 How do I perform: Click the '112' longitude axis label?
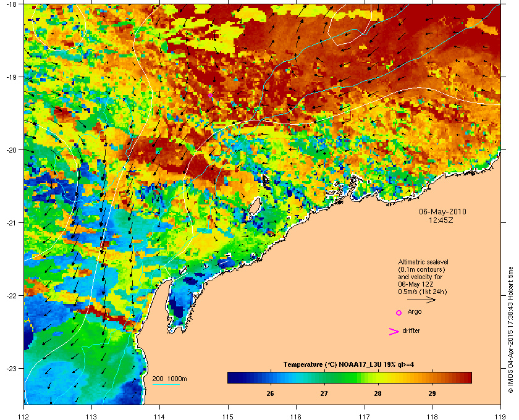[x=24, y=417]
